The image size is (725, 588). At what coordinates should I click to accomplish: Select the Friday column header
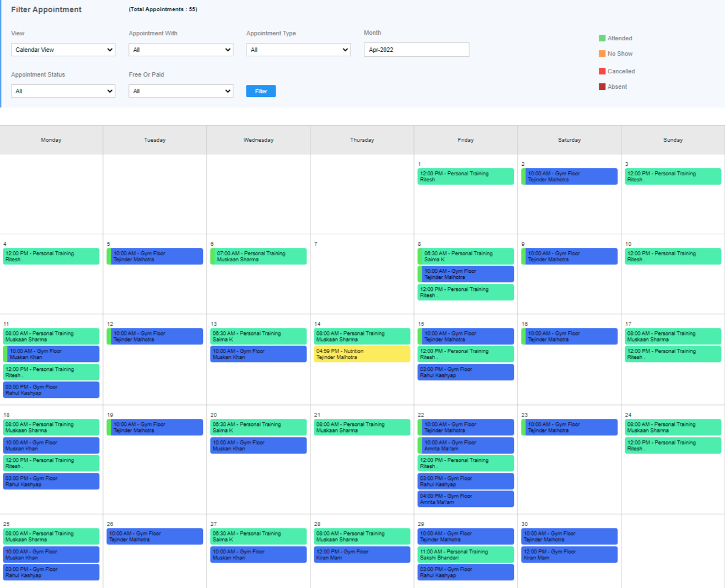point(466,140)
